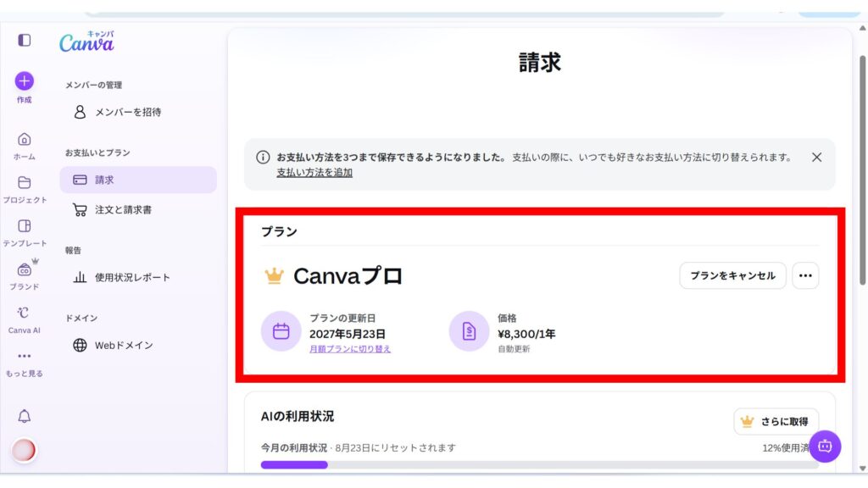Go to ホーム in the rail
The height and width of the screenshot is (488, 868).
24,146
